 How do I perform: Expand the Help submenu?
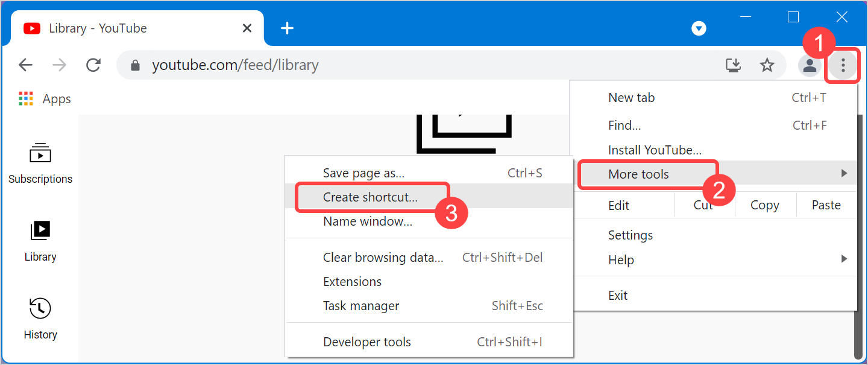[x=621, y=260]
